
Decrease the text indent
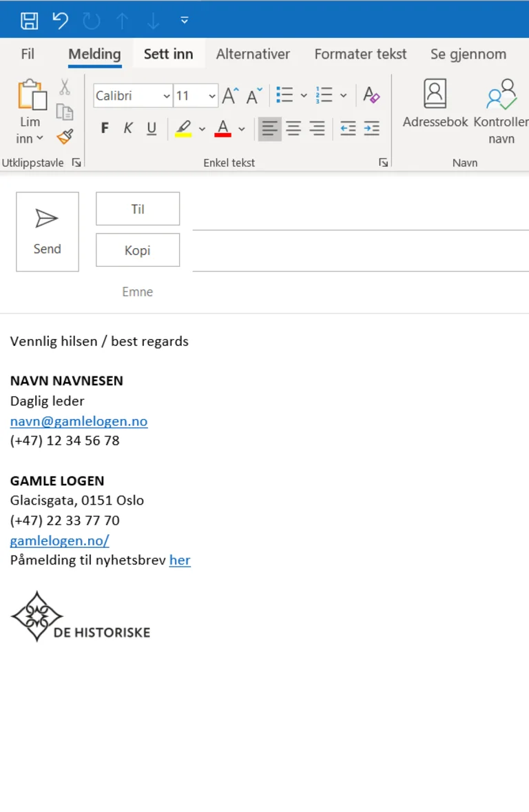click(x=348, y=128)
